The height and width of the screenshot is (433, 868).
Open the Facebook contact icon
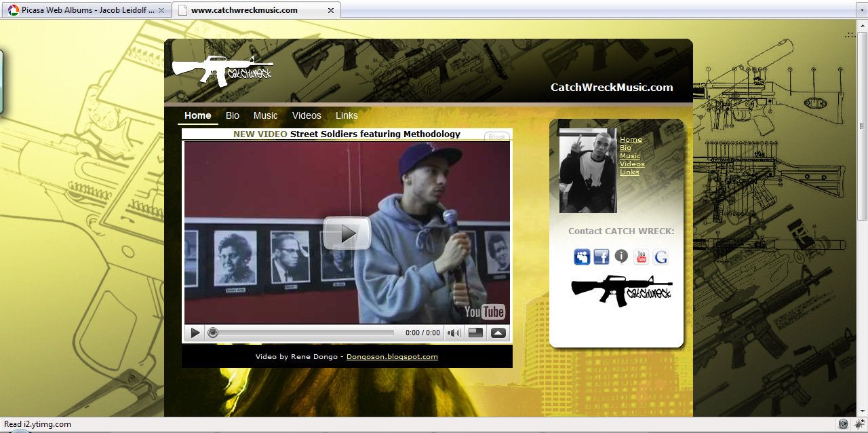(x=601, y=257)
